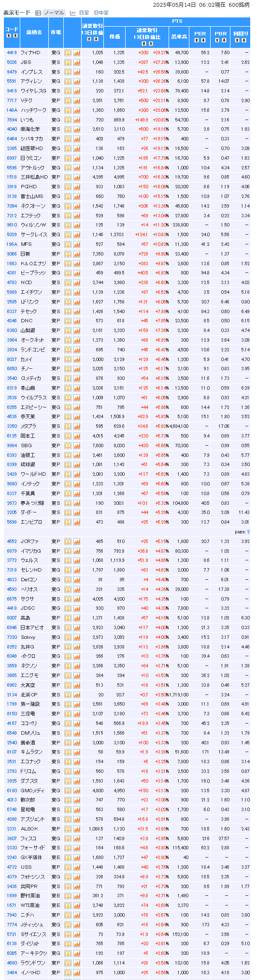This screenshot has height=980, width=257.
Task: Open stock code 196A link
Action: pos(12,244)
